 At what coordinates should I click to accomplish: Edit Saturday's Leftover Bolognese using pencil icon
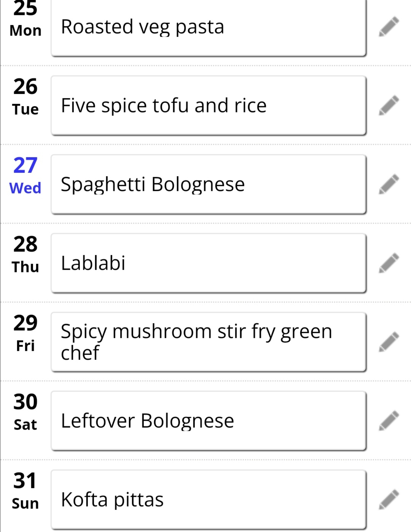[x=389, y=421]
